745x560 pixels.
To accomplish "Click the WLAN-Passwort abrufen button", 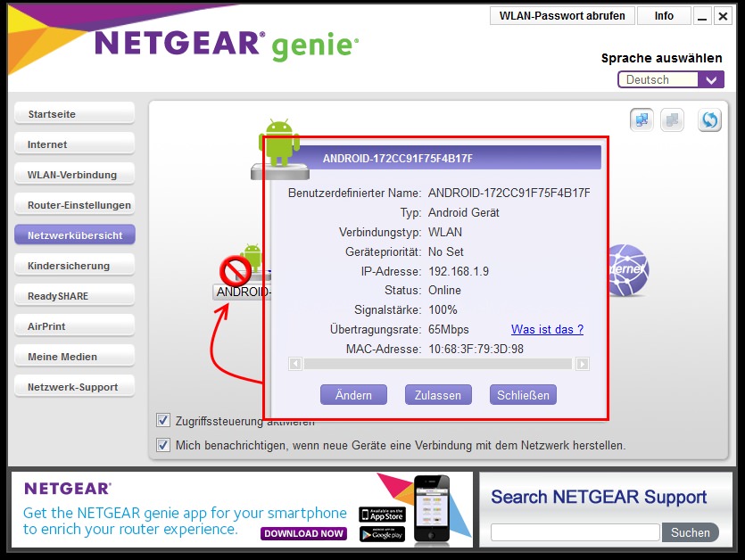I will [x=562, y=16].
